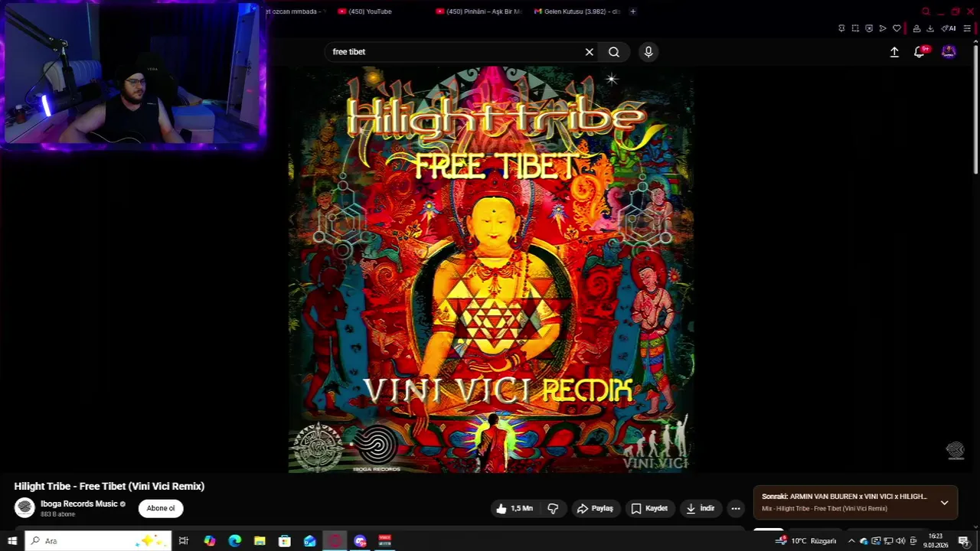Screen dimensions: 980x551
Task: Open the notifications bell
Action: click(x=920, y=52)
